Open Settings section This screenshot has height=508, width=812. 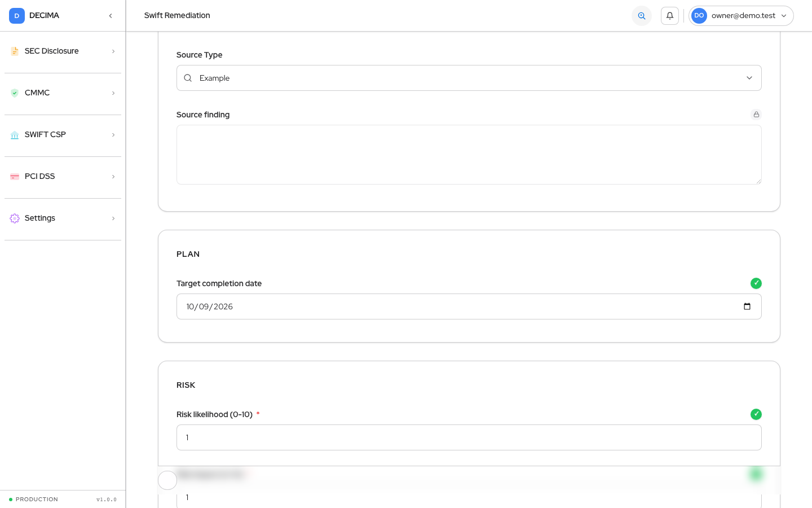pyautogui.click(x=63, y=218)
